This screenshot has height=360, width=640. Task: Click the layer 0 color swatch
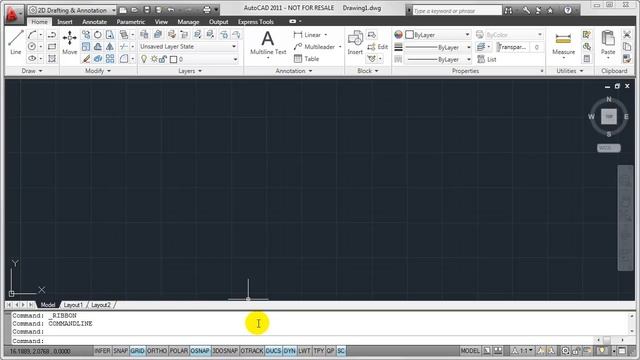point(173,60)
